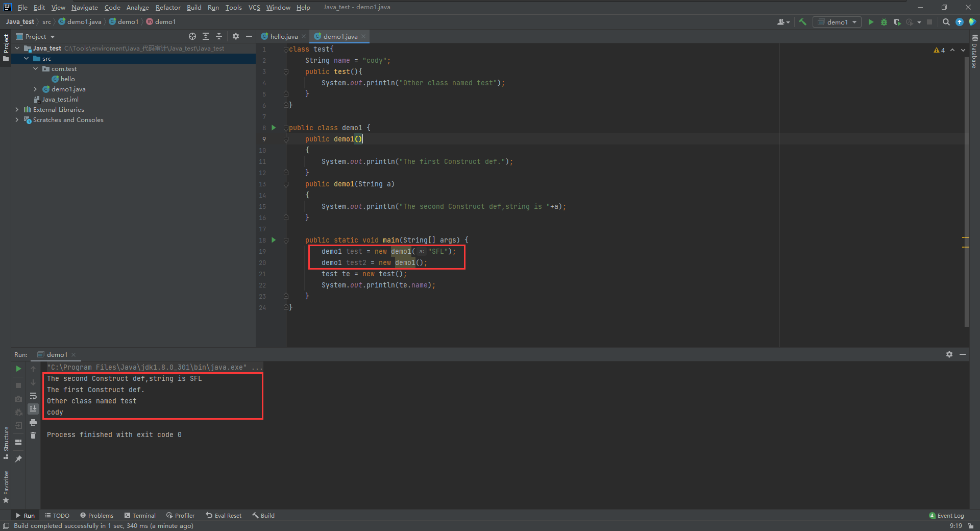Open the TODO tool window
This screenshot has height=531, width=980.
57,516
